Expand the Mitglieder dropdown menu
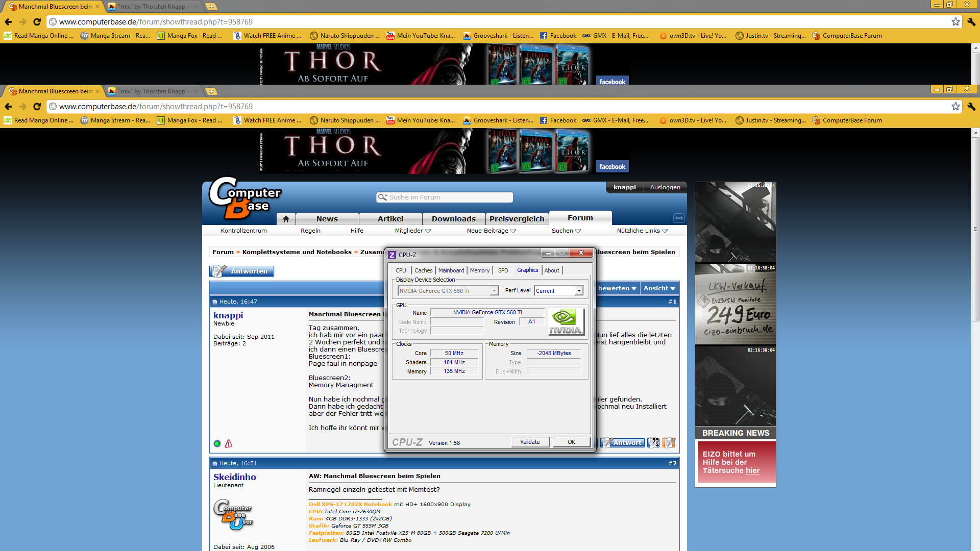This screenshot has height=551, width=980. tap(412, 231)
